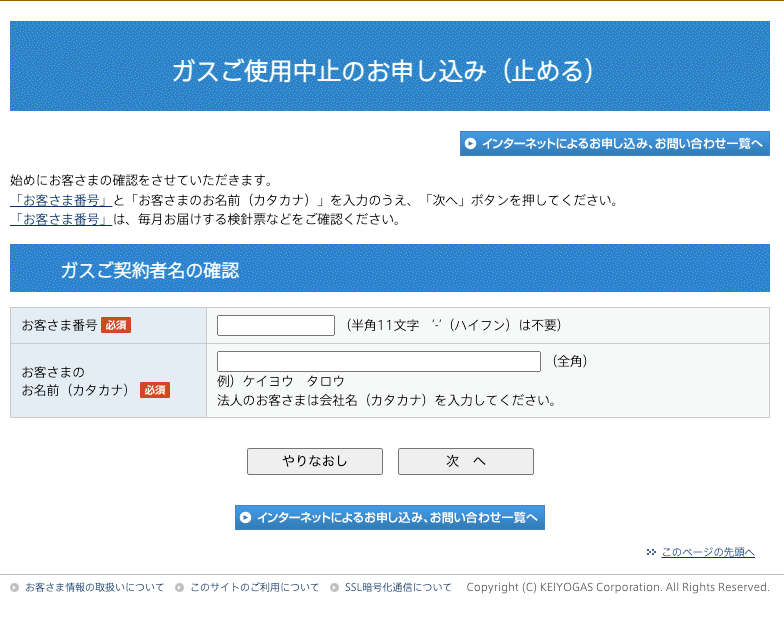
Task: Click the （全角） hint beside the name field
Action: [570, 361]
